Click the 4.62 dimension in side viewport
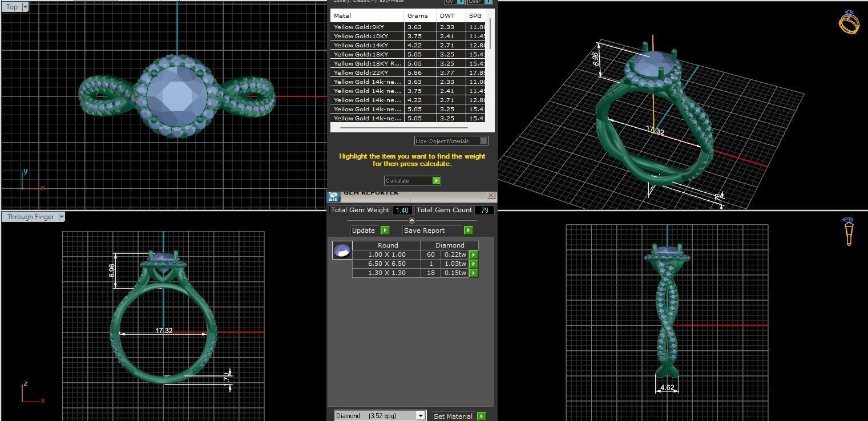This screenshot has width=868, height=421. coord(667,387)
